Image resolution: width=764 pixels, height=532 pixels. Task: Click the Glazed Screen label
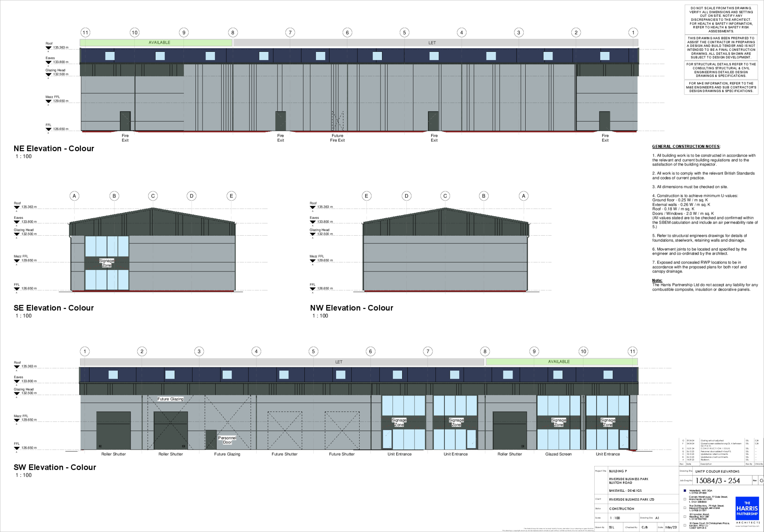pyautogui.click(x=558, y=454)
